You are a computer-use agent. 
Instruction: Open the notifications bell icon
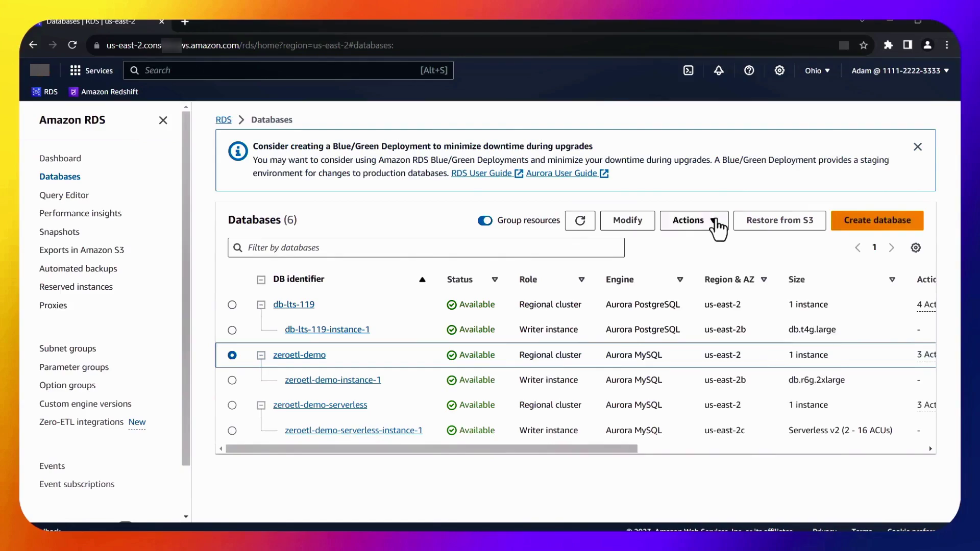pos(719,70)
